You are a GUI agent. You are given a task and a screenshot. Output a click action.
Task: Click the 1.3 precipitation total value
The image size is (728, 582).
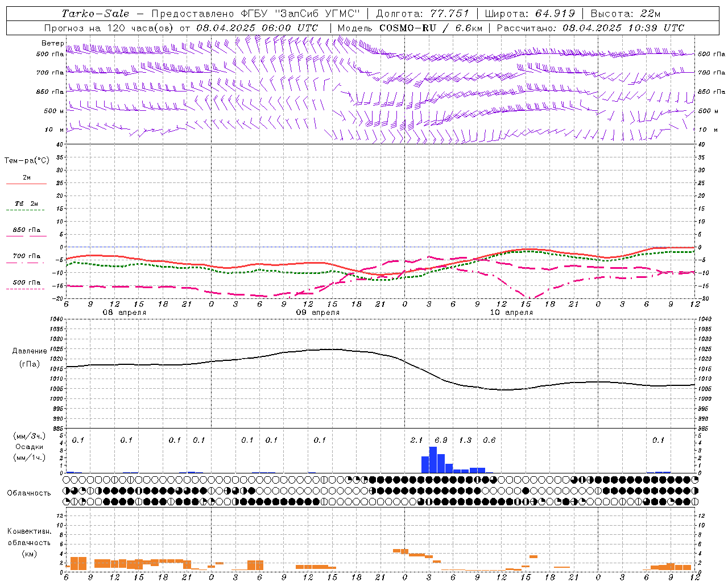click(x=465, y=440)
